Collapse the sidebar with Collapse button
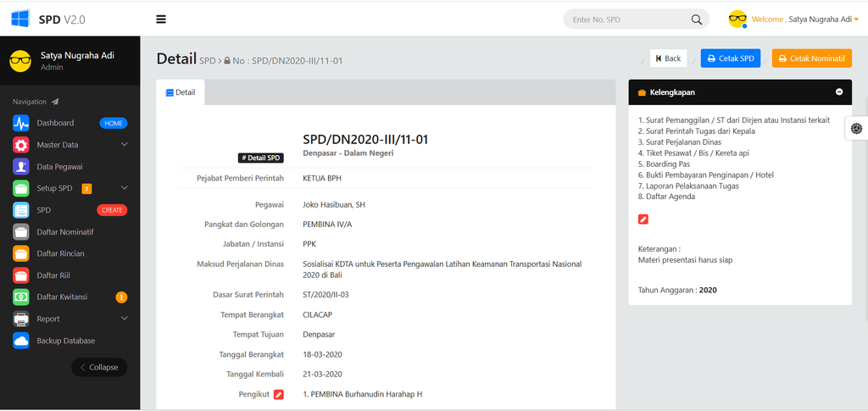 click(99, 367)
